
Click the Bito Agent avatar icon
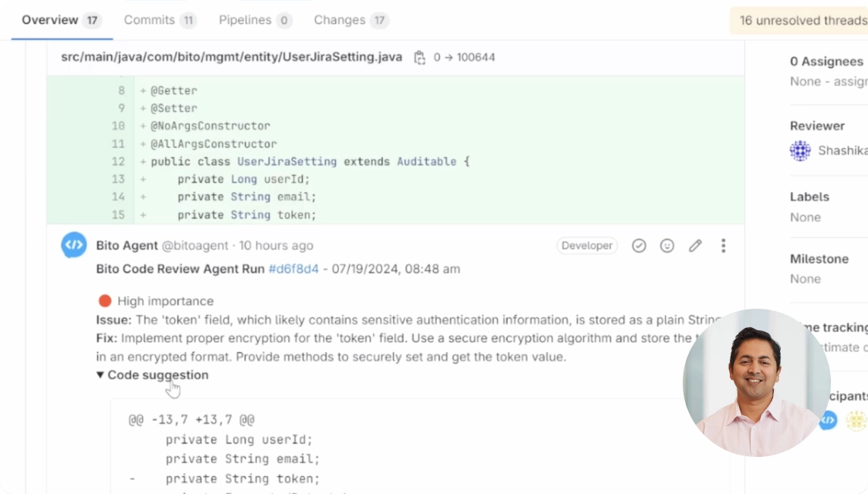(74, 245)
